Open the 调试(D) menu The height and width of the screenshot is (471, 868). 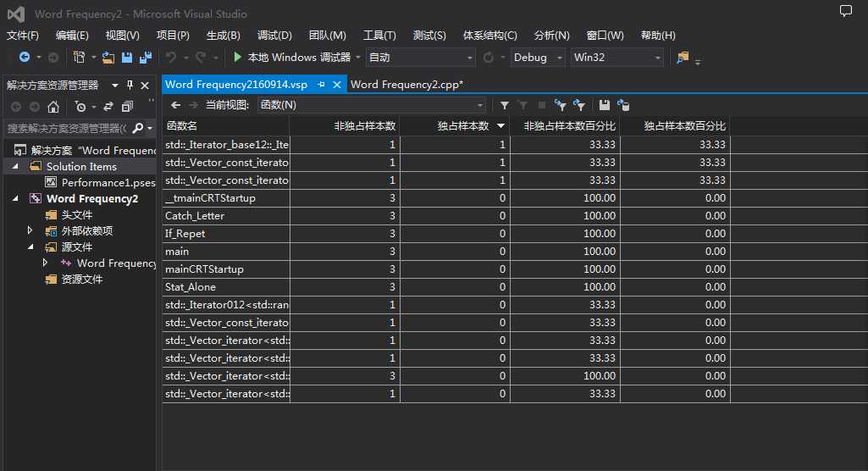(x=274, y=36)
